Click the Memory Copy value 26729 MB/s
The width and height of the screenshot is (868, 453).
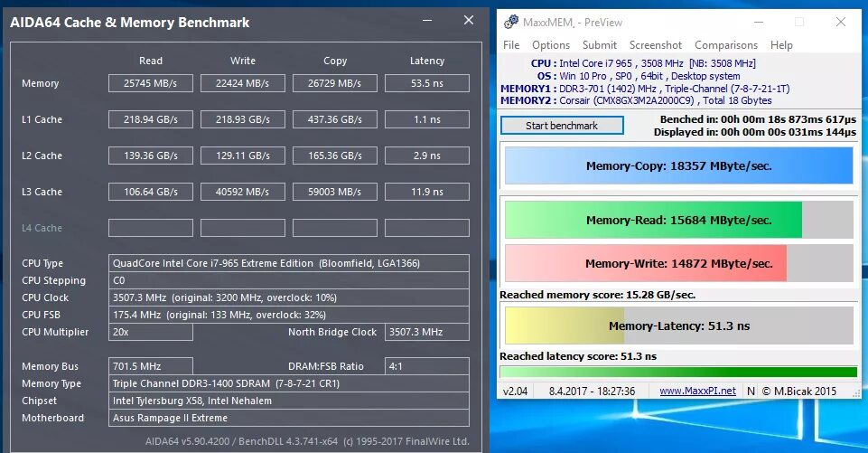pyautogui.click(x=335, y=83)
